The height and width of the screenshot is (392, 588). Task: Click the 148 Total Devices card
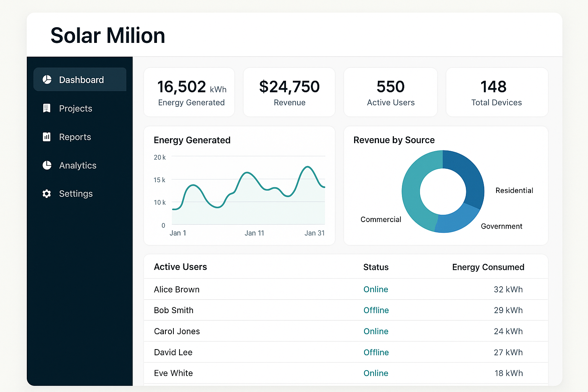point(497,92)
